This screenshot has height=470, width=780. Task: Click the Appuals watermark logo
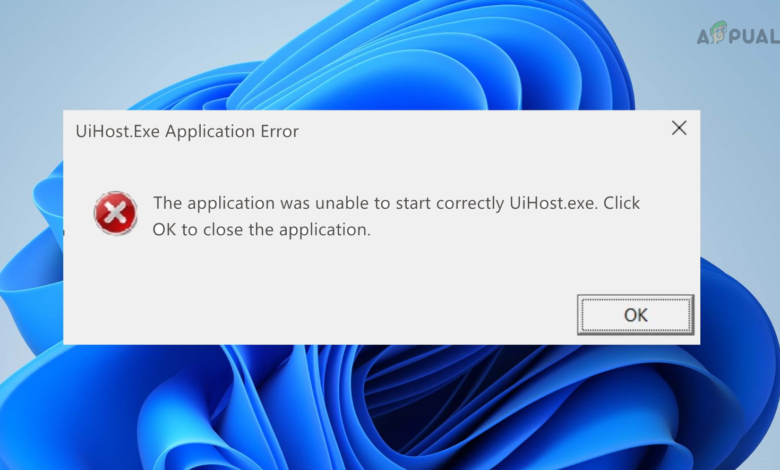click(738, 34)
